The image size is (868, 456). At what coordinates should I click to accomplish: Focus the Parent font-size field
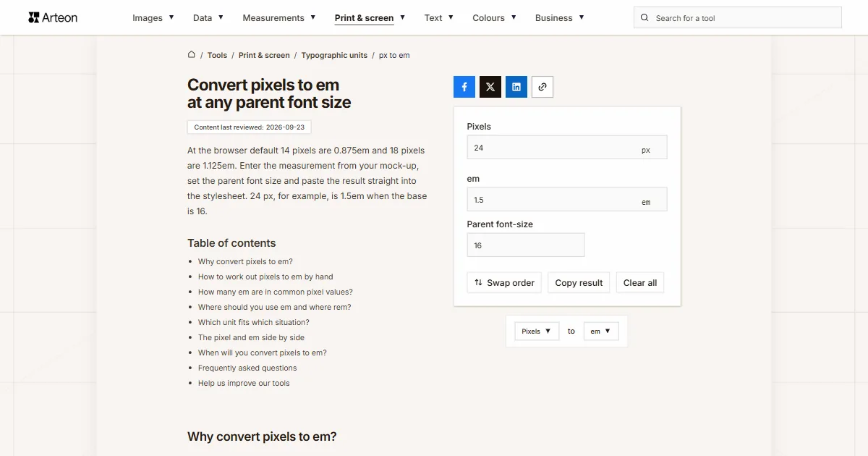point(526,245)
